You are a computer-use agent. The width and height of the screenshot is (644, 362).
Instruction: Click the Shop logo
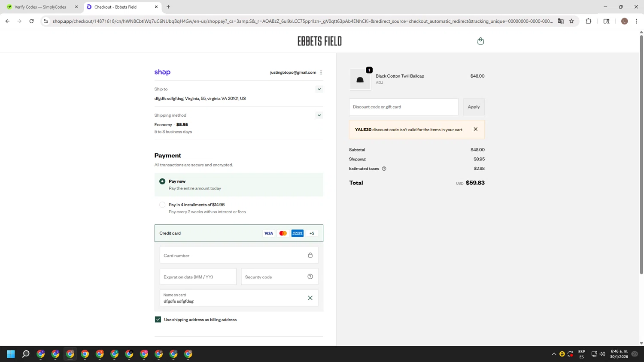(162, 72)
